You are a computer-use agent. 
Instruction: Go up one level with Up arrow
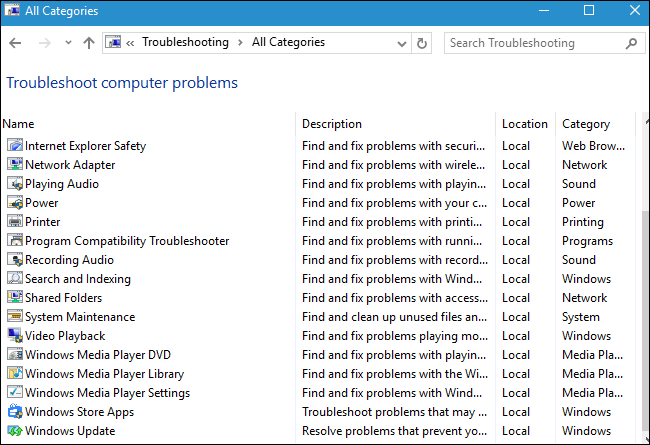pyautogui.click(x=89, y=43)
